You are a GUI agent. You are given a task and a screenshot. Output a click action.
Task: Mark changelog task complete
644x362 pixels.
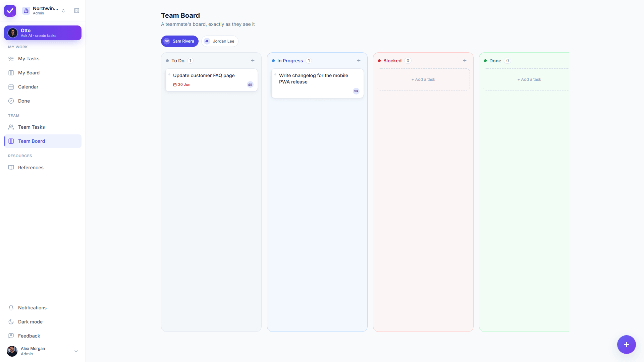tap(275, 74)
